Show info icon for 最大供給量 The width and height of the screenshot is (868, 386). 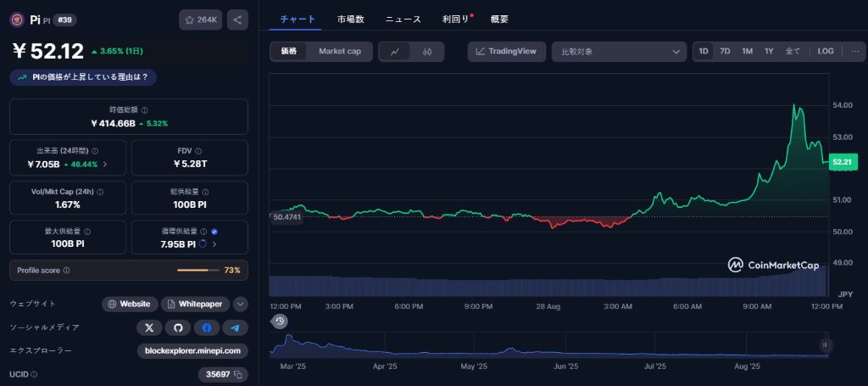[87, 232]
